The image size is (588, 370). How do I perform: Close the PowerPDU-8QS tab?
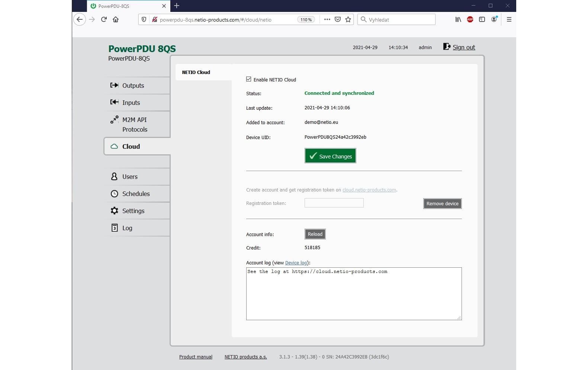click(x=164, y=6)
